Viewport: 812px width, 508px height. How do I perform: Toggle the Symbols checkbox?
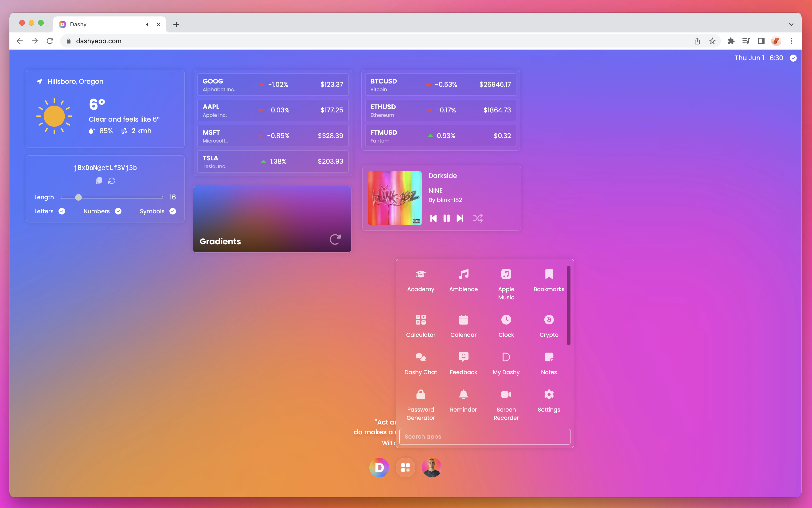click(x=172, y=211)
